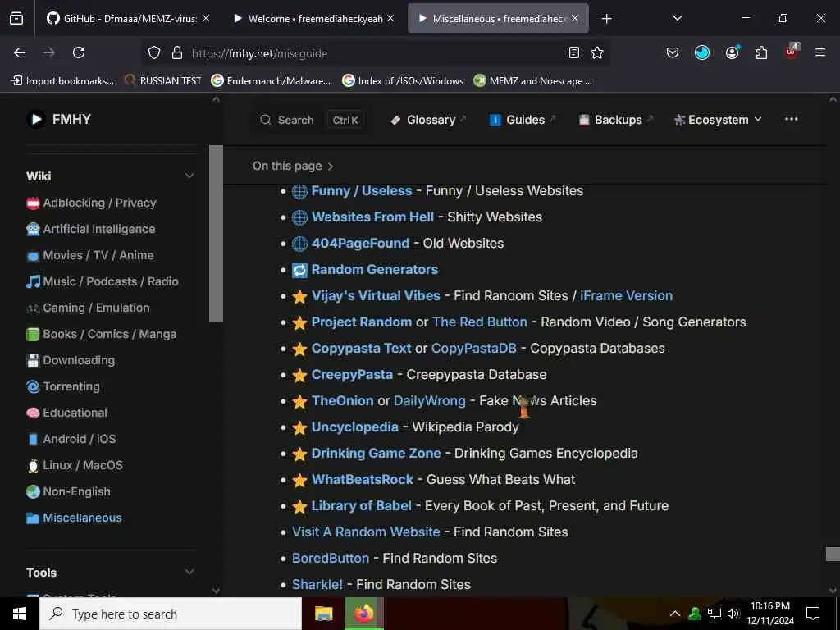Open the Firefox hamburger menu
This screenshot has width=840, height=630.
tap(820, 52)
